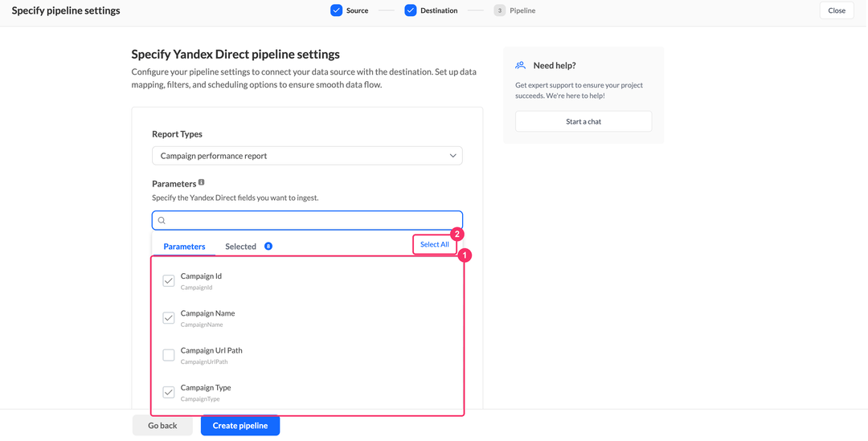The height and width of the screenshot is (441, 868).
Task: Click the Campaign Id label
Action: click(x=201, y=276)
